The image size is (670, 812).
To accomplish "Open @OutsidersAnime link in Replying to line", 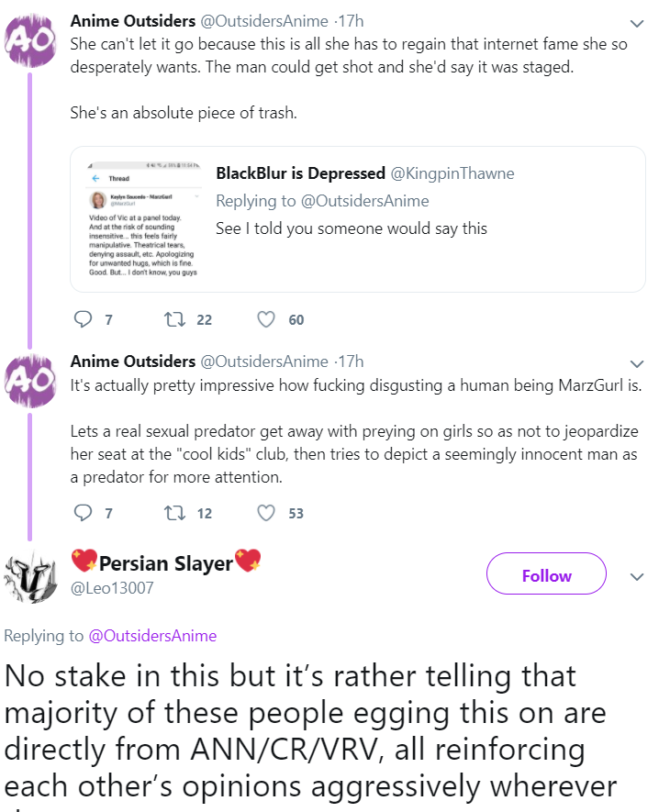I will click(152, 636).
